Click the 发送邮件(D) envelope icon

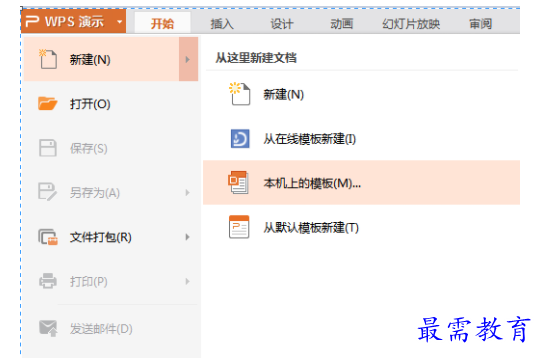[48, 328]
